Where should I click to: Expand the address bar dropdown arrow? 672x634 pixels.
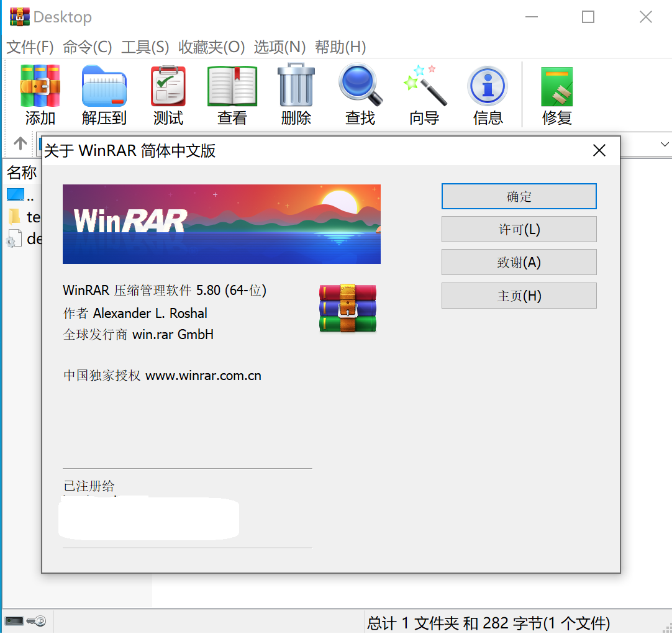pos(665,144)
